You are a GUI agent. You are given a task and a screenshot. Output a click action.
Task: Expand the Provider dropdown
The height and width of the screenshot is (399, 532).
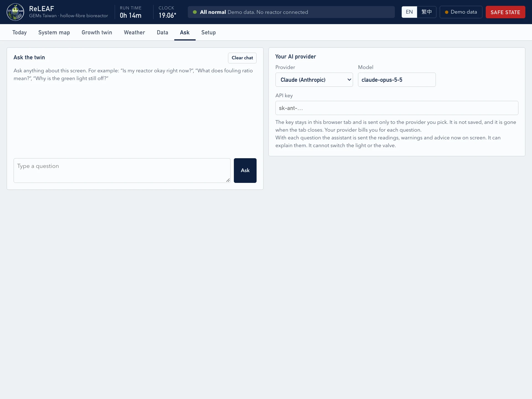pos(314,80)
